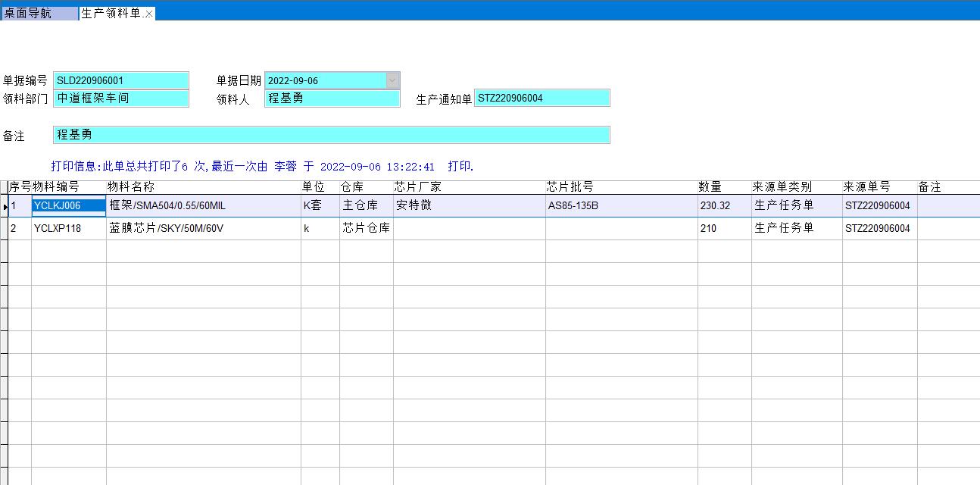980x485 pixels.
Task: Click the 芯片批号 cell AS85-135B
Action: tap(621, 205)
